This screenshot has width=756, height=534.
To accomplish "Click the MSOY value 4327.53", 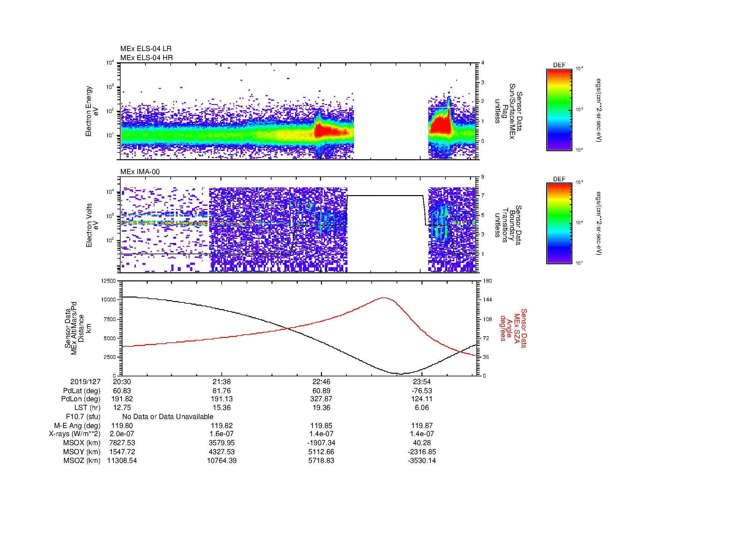I will [222, 452].
